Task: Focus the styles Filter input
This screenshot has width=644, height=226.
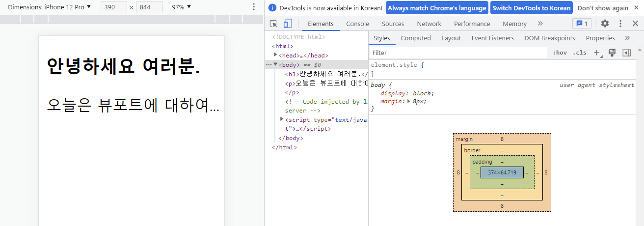Action: (x=458, y=53)
